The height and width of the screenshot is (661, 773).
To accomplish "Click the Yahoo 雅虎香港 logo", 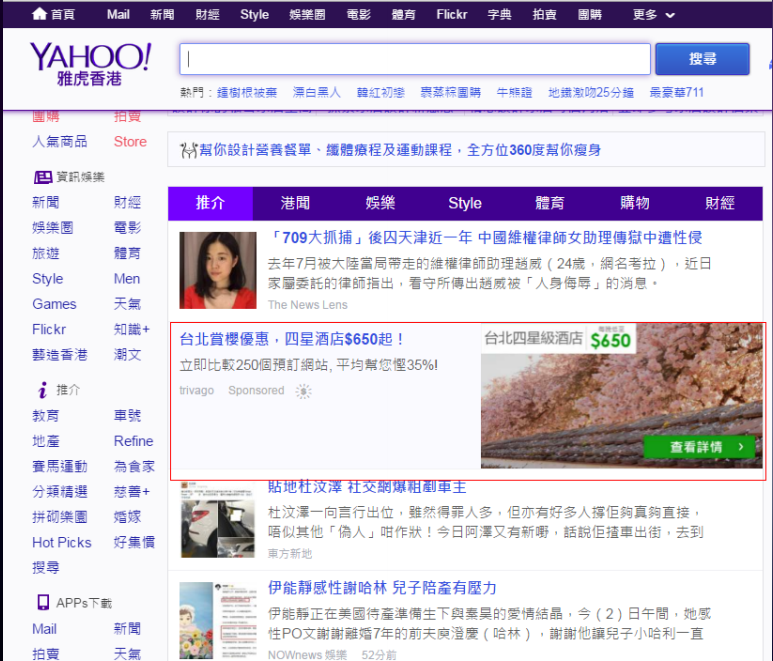I will click(x=90, y=63).
